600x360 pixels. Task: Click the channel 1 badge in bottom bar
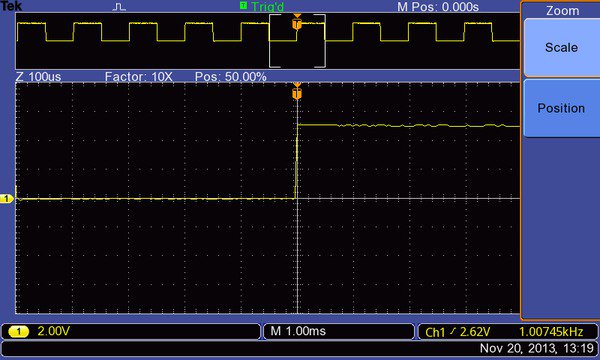tap(18, 331)
